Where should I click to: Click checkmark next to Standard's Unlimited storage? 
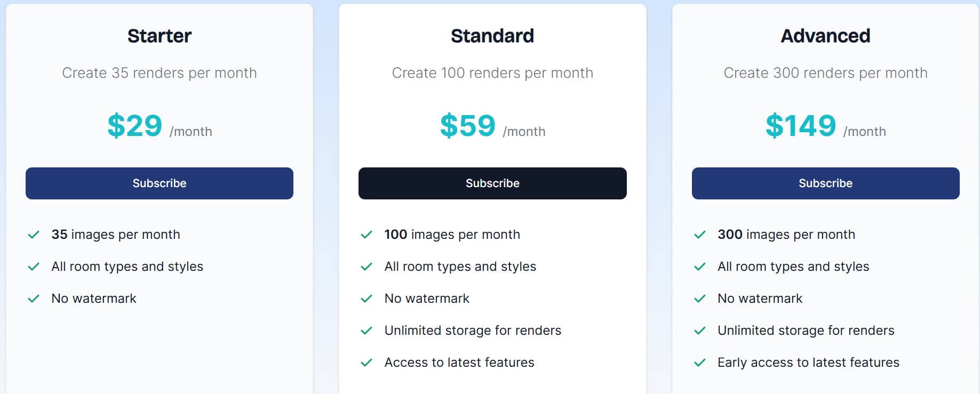click(x=366, y=331)
